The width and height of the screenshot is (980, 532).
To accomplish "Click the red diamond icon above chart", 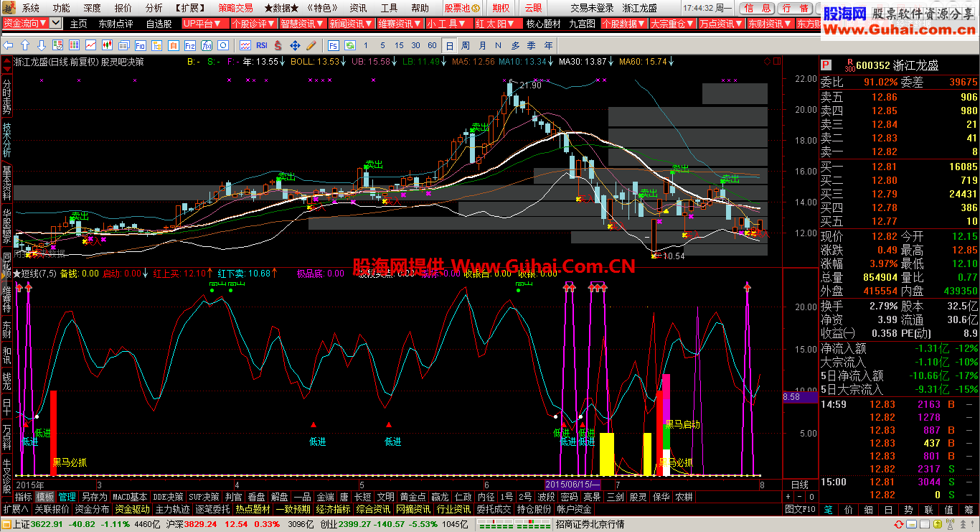I will click(x=767, y=61).
